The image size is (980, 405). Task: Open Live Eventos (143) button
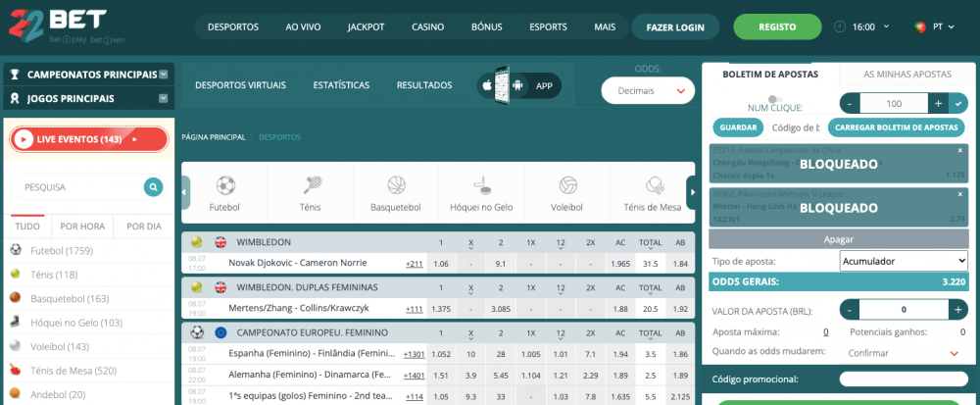coord(89,139)
